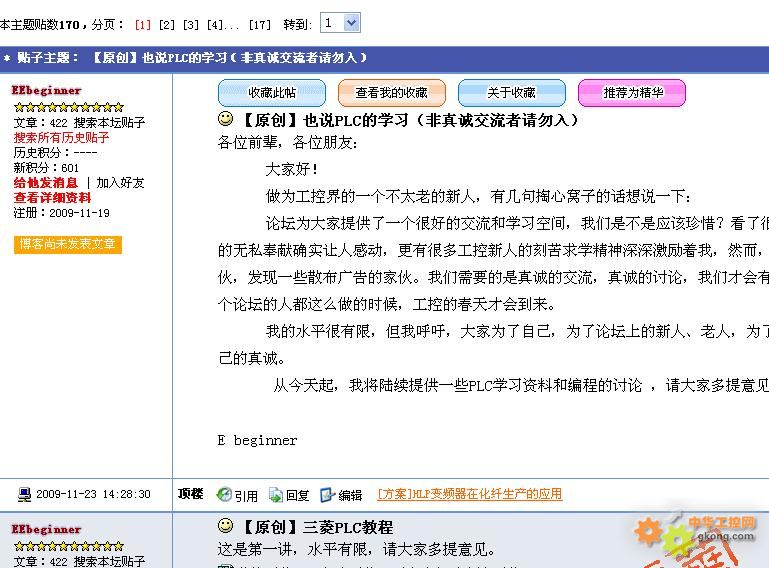Click the smiley icon before the first post title
769x568 pixels.
pyautogui.click(x=226, y=119)
